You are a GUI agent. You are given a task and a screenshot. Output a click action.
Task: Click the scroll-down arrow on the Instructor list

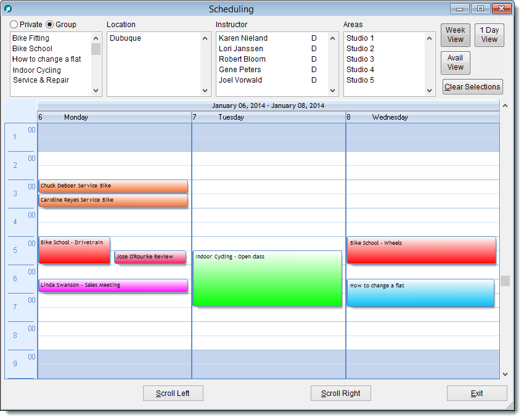[332, 89]
